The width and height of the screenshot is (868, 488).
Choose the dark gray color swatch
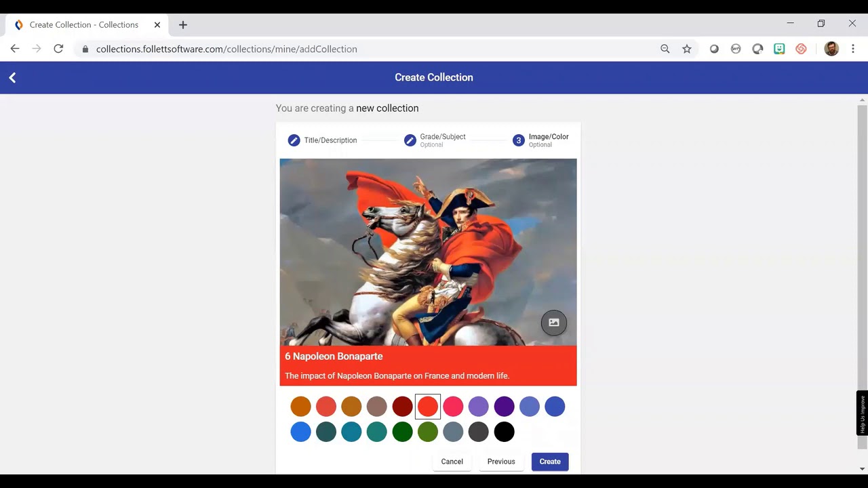coord(479,432)
